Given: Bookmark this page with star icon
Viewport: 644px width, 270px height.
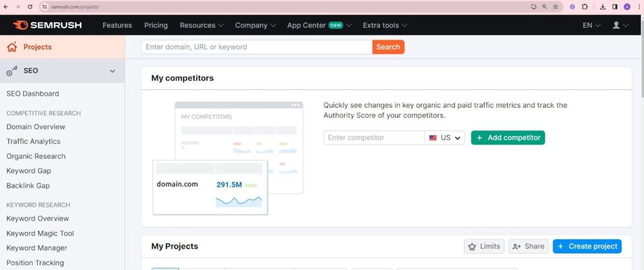Looking at the screenshot, I should point(555,7).
